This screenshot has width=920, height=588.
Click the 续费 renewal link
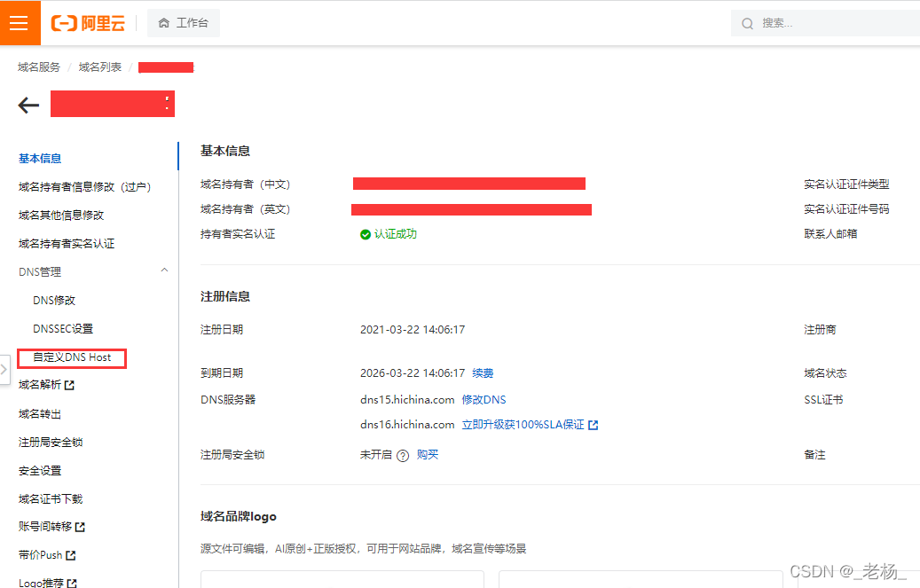[483, 372]
